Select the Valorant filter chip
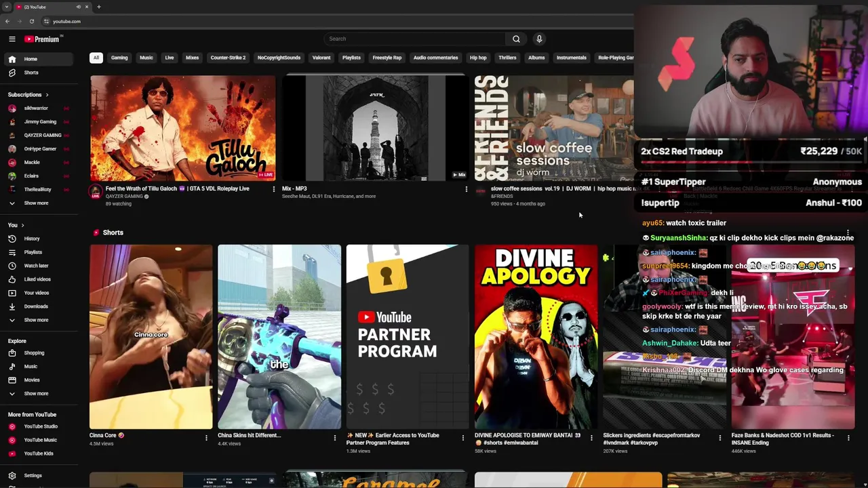Image resolution: width=868 pixels, height=488 pixels. [x=321, y=58]
